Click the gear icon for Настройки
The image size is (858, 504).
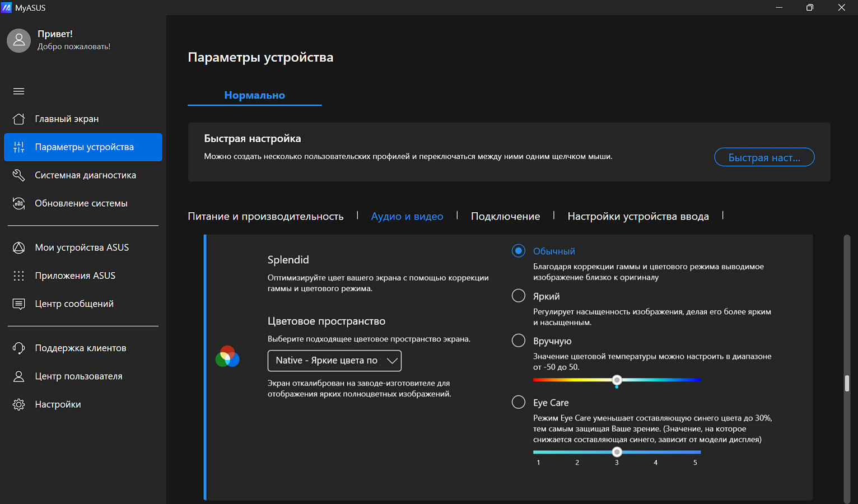point(18,404)
